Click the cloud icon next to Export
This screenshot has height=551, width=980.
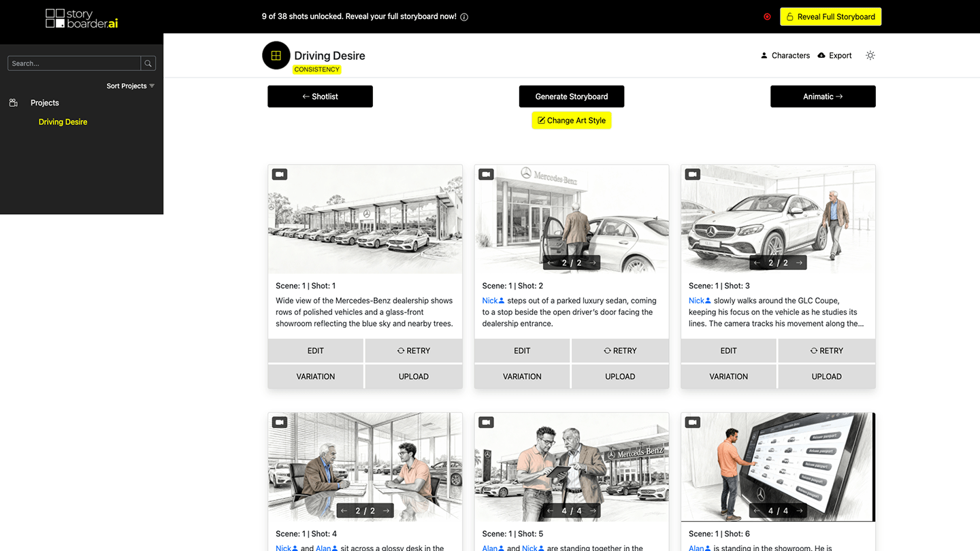tap(821, 55)
